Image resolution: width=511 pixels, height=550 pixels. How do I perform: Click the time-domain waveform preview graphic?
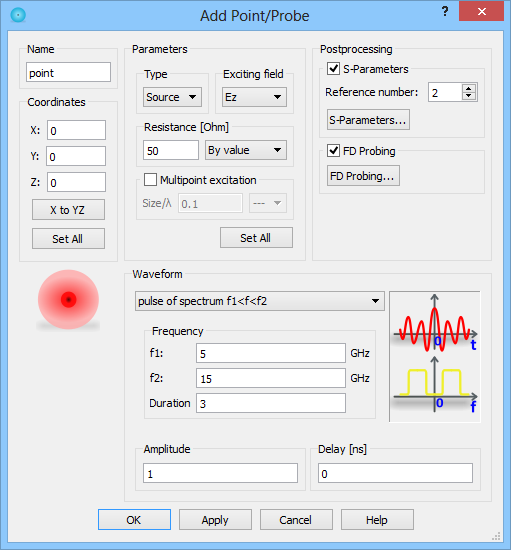click(435, 324)
